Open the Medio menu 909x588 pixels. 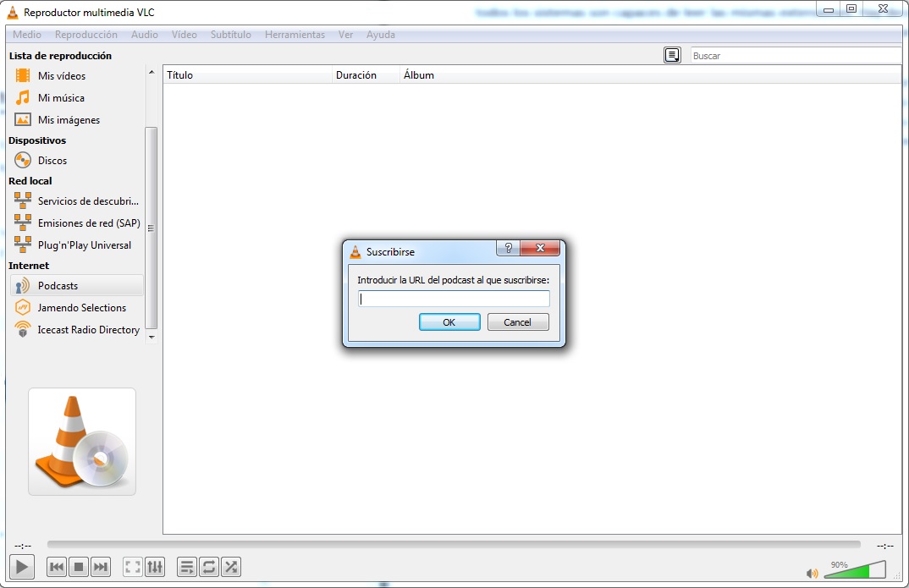[27, 35]
